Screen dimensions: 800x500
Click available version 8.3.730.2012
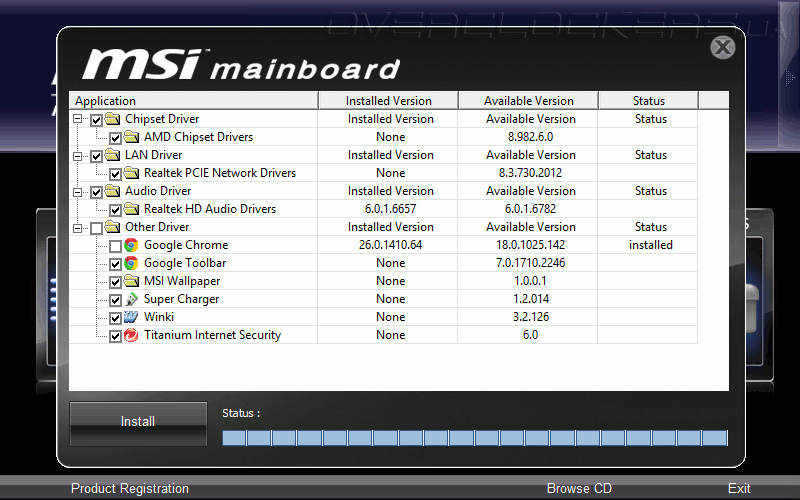tap(530, 173)
